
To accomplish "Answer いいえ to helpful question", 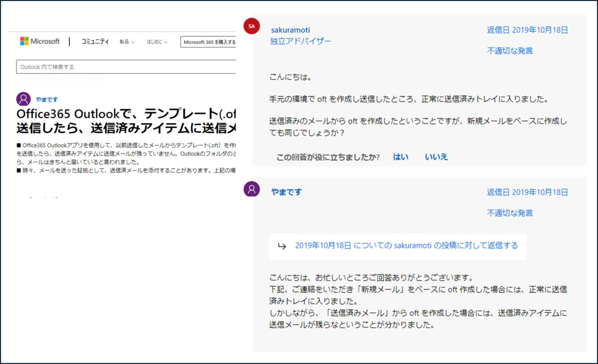I will click(436, 157).
